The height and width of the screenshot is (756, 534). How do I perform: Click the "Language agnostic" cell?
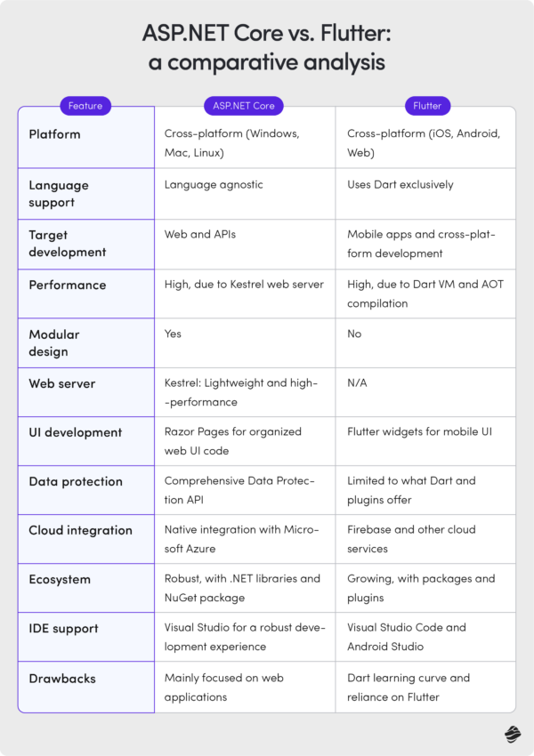pos(214,185)
